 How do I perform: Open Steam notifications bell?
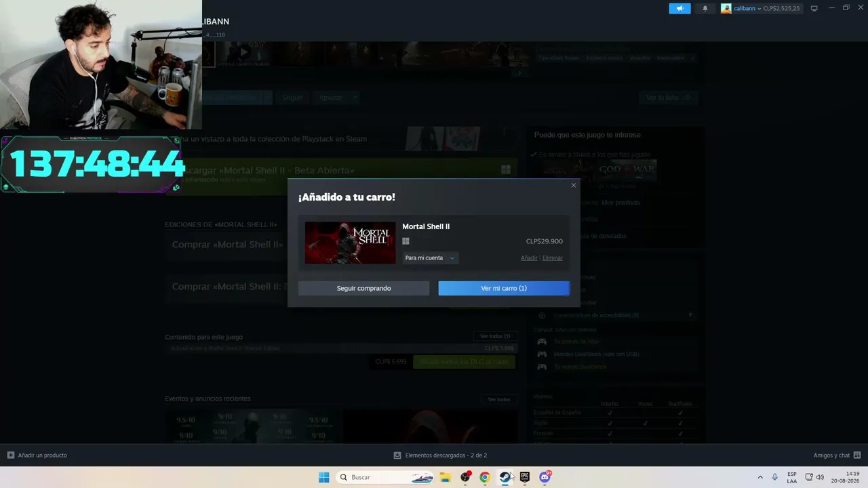click(x=705, y=8)
